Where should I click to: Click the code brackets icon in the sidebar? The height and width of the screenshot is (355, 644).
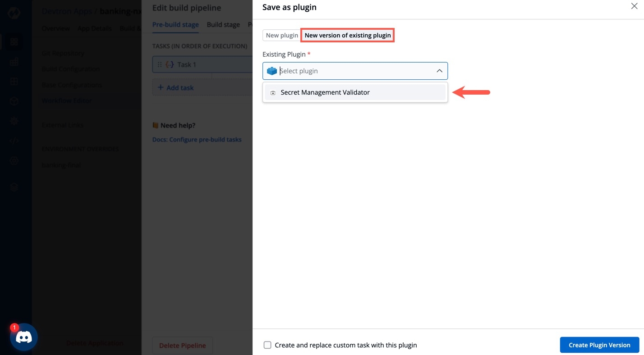[x=14, y=141]
